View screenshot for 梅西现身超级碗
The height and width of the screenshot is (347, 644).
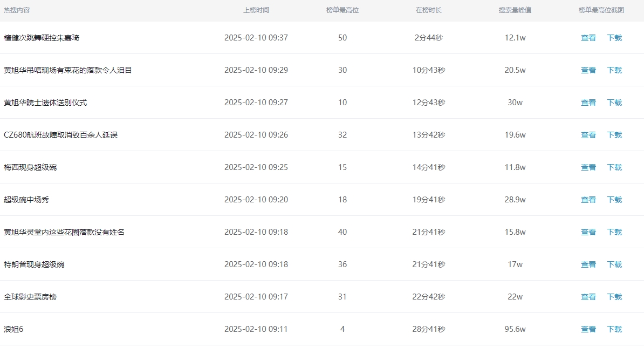tap(588, 167)
